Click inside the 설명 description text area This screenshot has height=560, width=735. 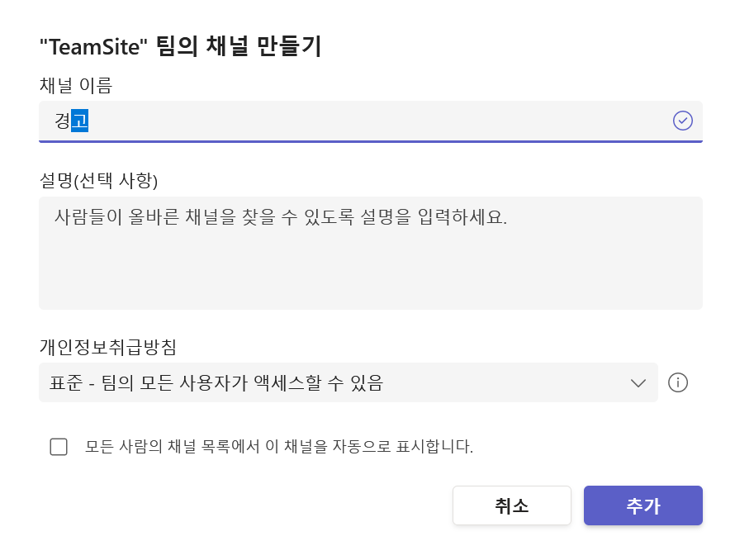[x=370, y=254]
